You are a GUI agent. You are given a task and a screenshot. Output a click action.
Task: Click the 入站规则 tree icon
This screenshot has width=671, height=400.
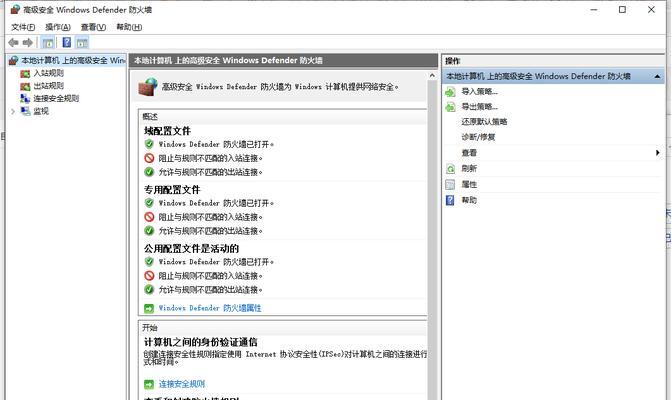(25, 74)
